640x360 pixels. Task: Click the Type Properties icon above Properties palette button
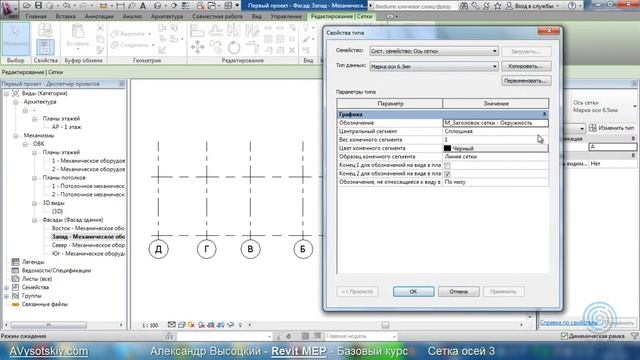pos(45,30)
